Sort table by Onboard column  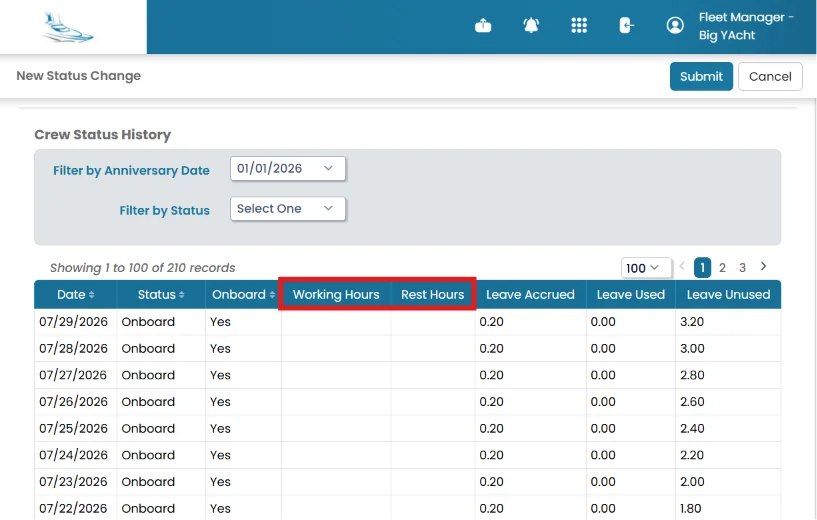(243, 294)
